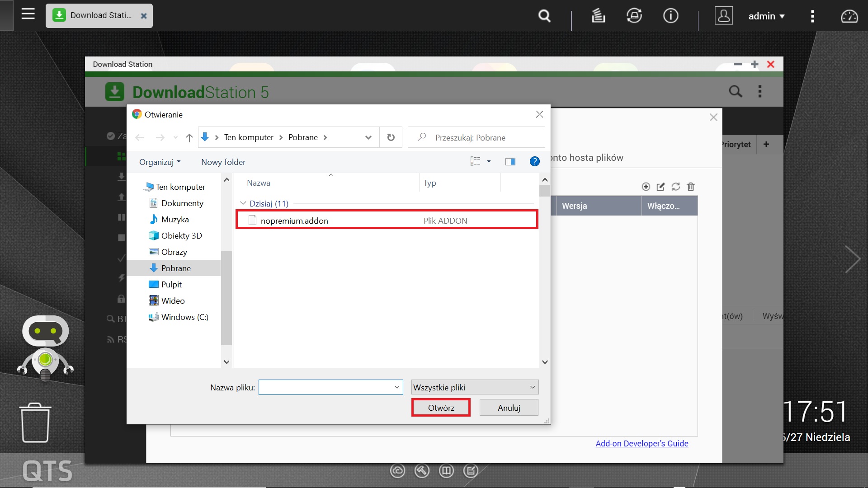
Task: Click Nowy folder button
Action: [x=223, y=162]
